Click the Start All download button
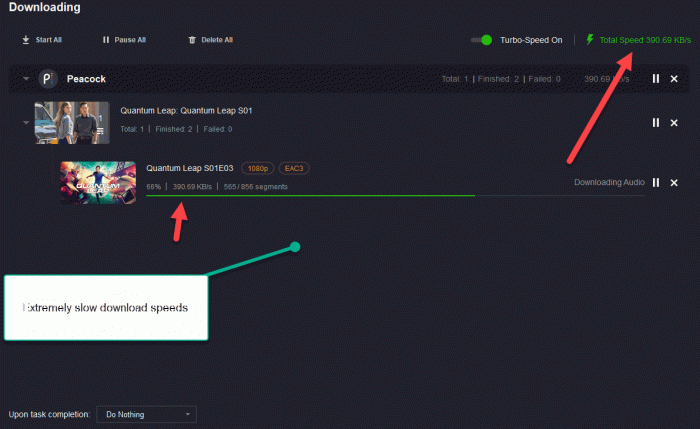The height and width of the screenshot is (429, 700). coord(42,40)
